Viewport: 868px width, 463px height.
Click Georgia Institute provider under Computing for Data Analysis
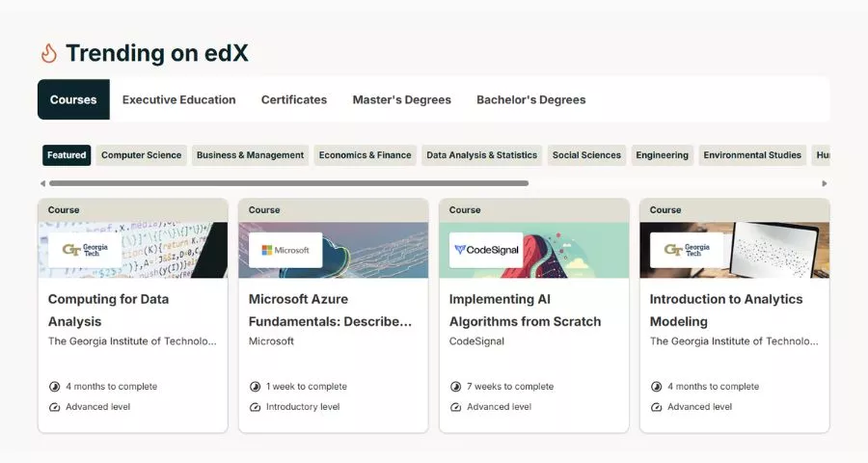pos(132,341)
